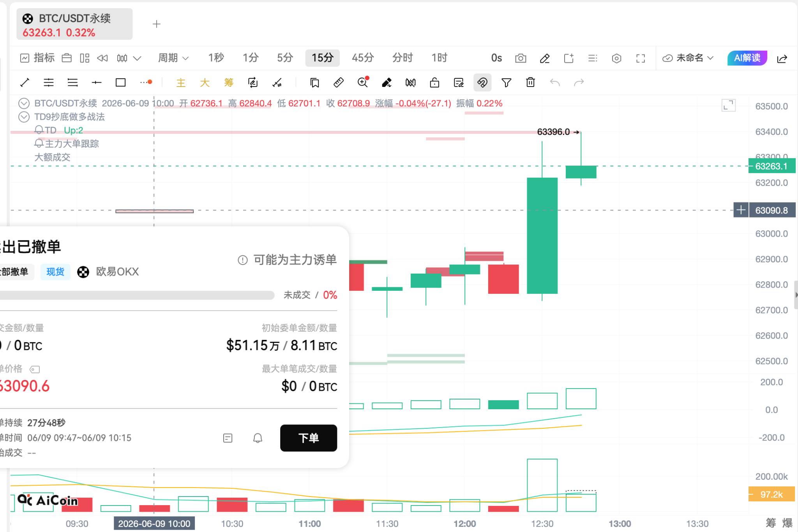Click the pencil drawing icon in top toolbar

pyautogui.click(x=545, y=58)
